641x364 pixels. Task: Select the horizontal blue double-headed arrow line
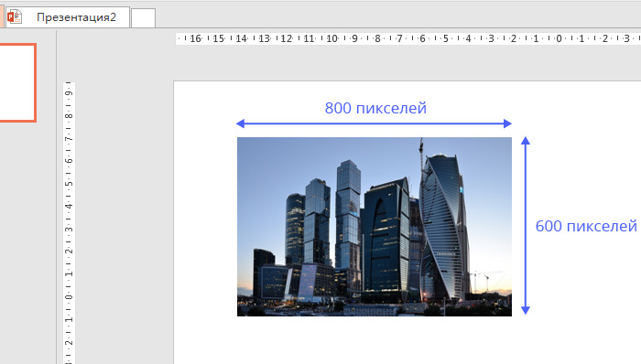[374, 123]
